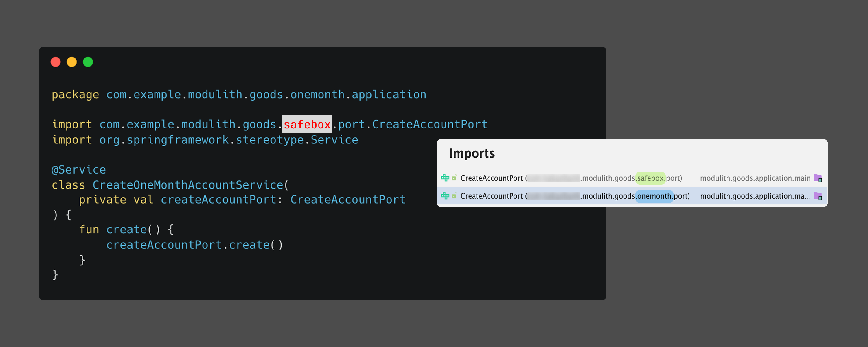Click the green maximize window dot
This screenshot has width=868, height=347.
click(x=88, y=62)
